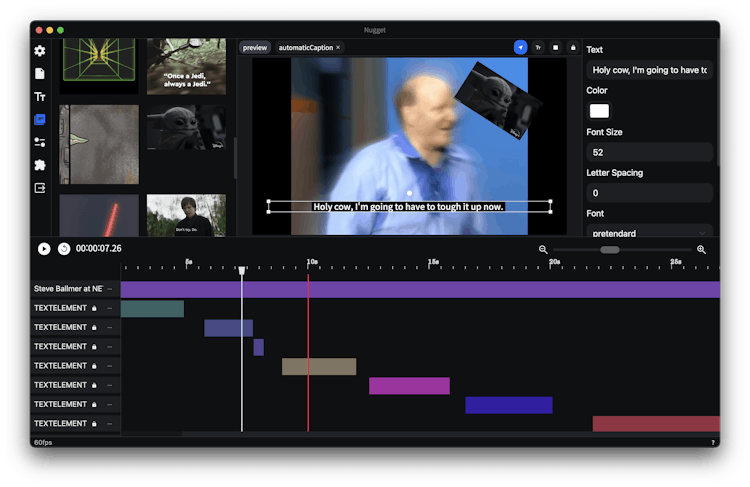Select the red text clip on the timeline

coord(656,424)
